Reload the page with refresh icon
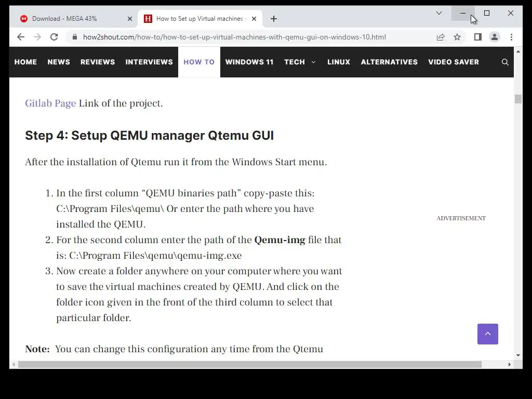The image size is (532, 399). click(x=54, y=37)
